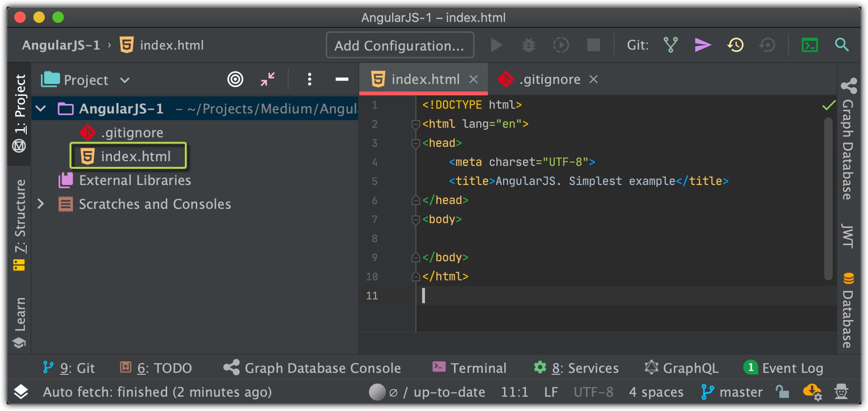Click the Git rollback icon
Screen dimensions: 868x411
tap(767, 45)
